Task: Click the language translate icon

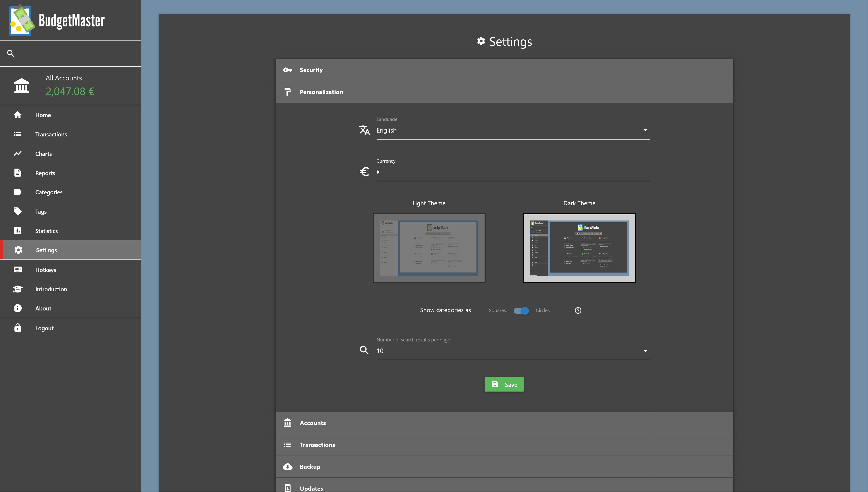Action: pyautogui.click(x=364, y=130)
